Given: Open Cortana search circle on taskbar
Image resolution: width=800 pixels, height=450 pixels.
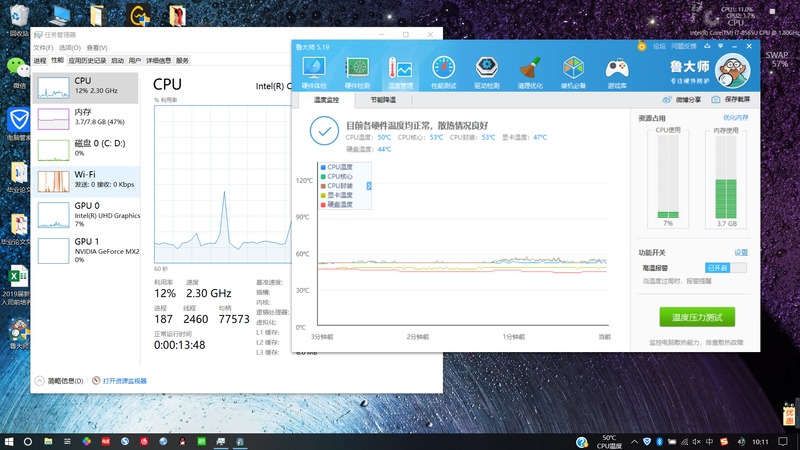Looking at the screenshot, I should click(x=28, y=441).
